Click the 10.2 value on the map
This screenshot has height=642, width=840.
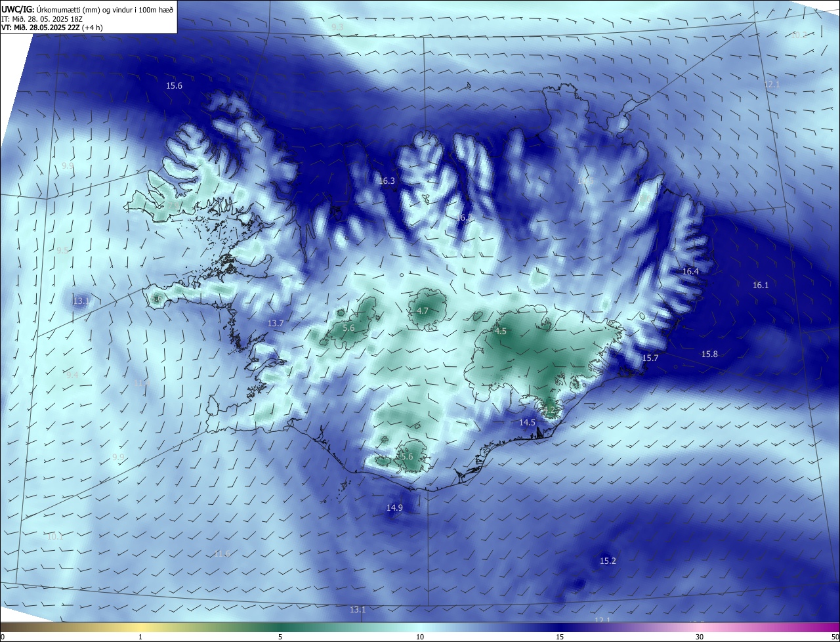pos(799,35)
